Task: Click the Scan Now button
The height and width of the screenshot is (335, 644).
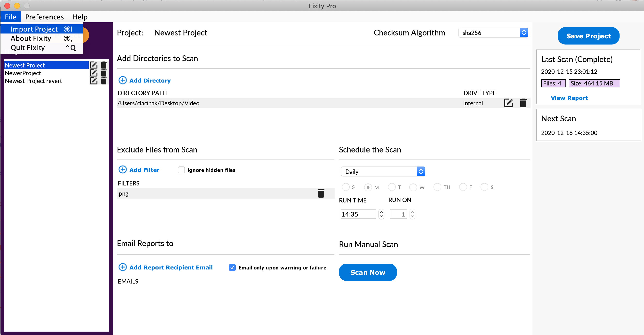Action: [x=368, y=272]
